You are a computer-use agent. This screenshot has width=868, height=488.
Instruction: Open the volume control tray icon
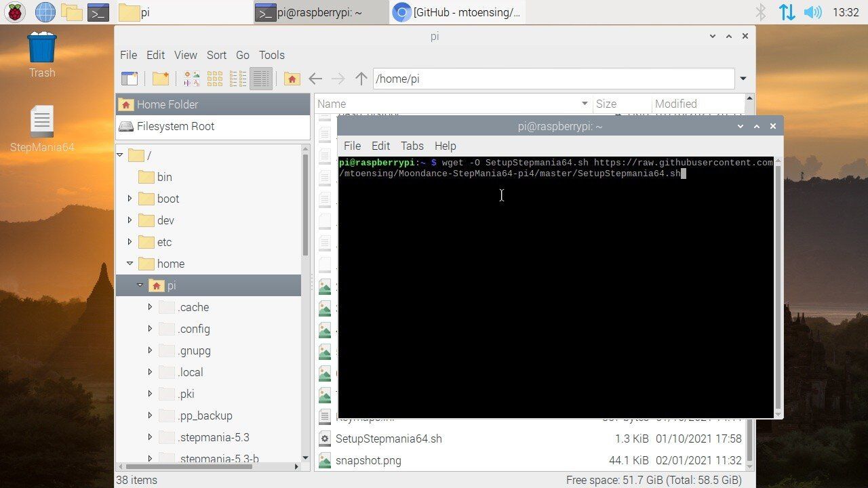[812, 12]
